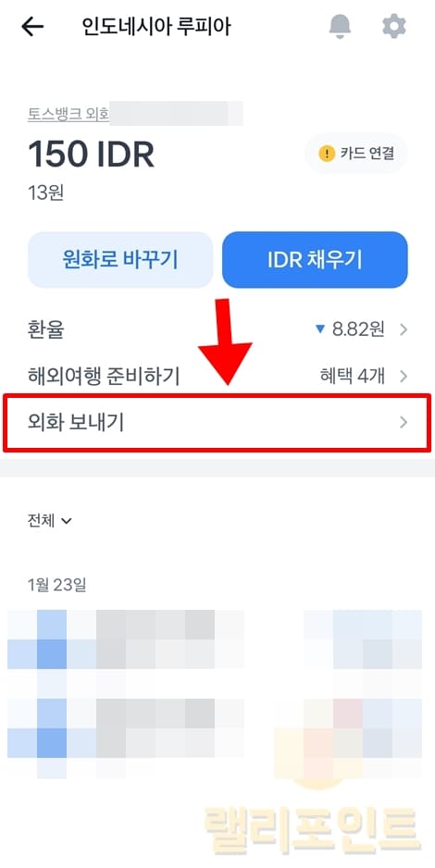Open 외화 보내기 chevron arrow
The image size is (435, 868).
404,422
